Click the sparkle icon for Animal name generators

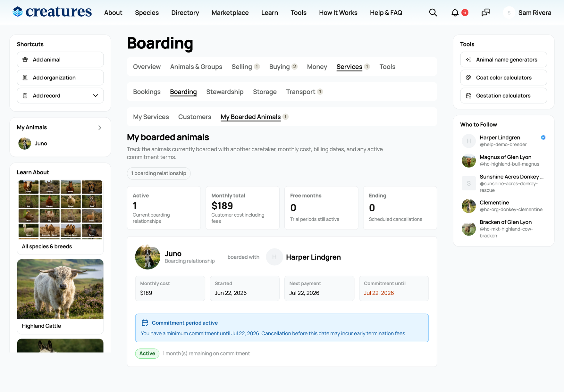click(468, 60)
